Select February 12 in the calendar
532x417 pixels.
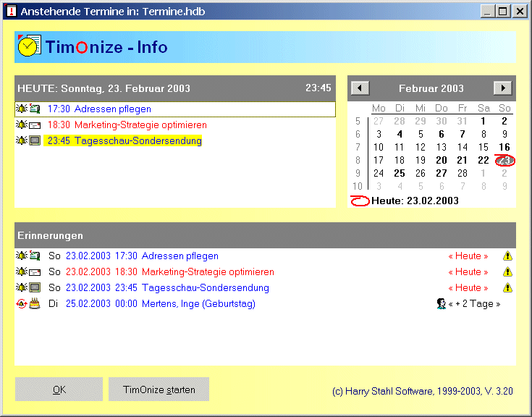[x=421, y=147]
